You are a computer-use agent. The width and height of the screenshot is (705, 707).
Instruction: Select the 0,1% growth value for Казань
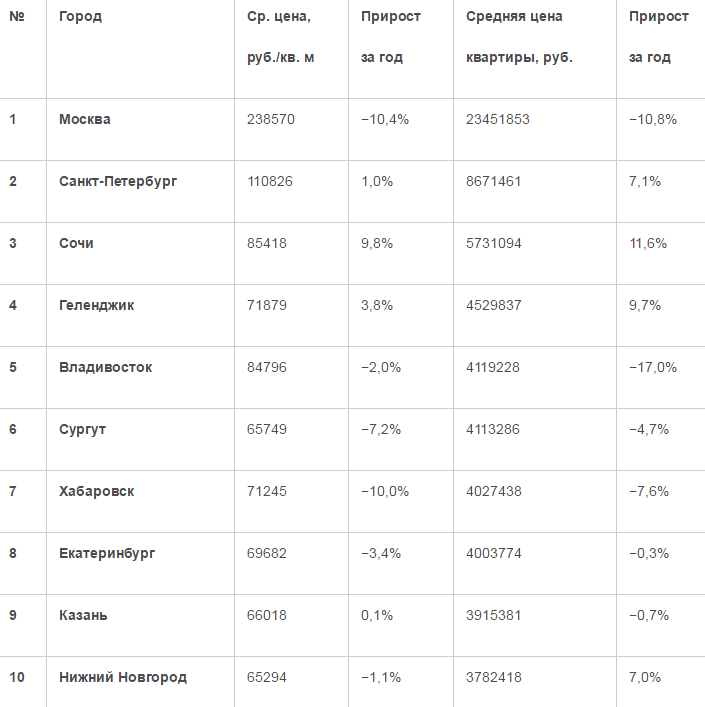[x=377, y=615]
